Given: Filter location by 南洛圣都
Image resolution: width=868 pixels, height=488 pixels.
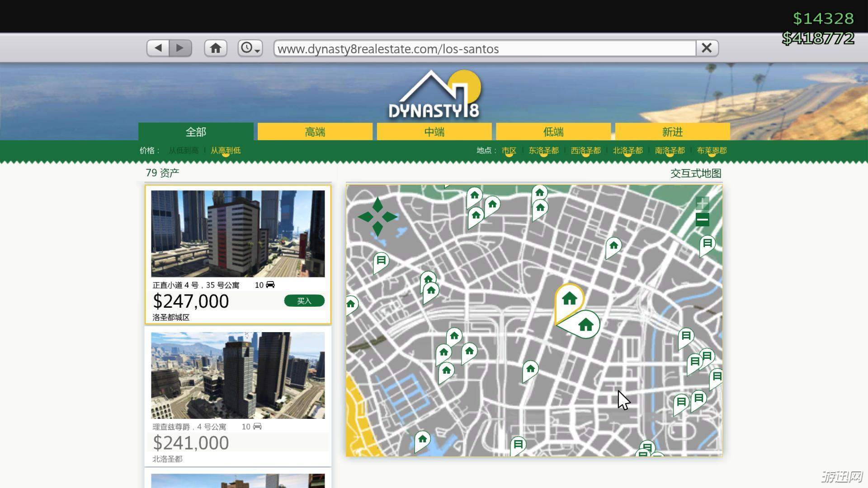Looking at the screenshot, I should pos(670,150).
